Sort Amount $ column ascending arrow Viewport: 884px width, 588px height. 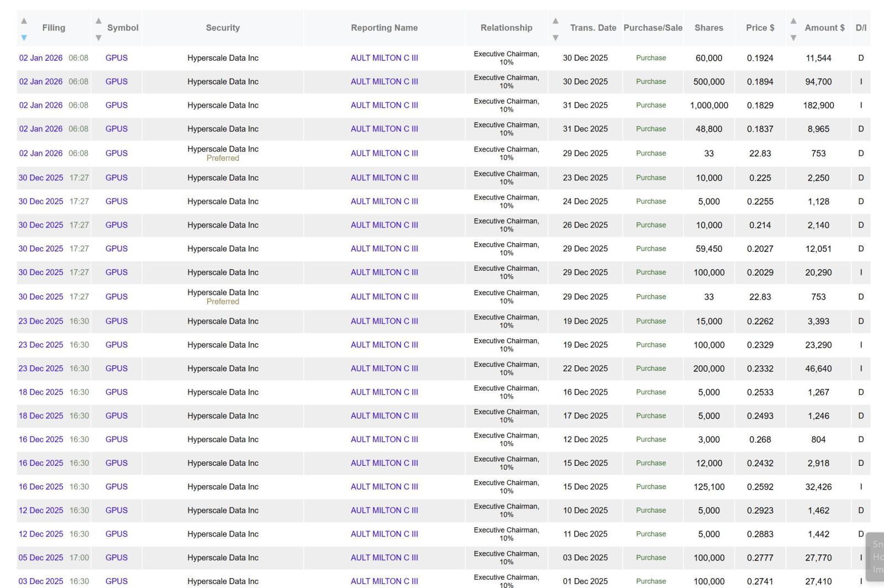[793, 21]
